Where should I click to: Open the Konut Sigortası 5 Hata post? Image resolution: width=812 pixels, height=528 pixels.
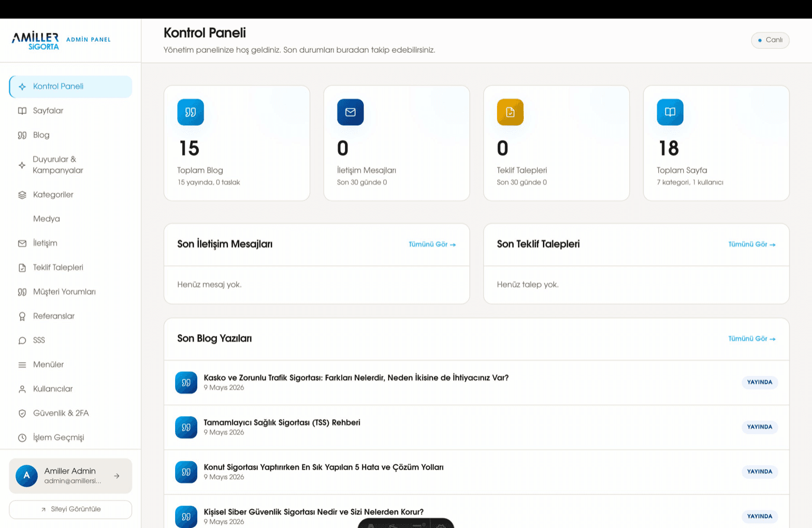click(324, 467)
